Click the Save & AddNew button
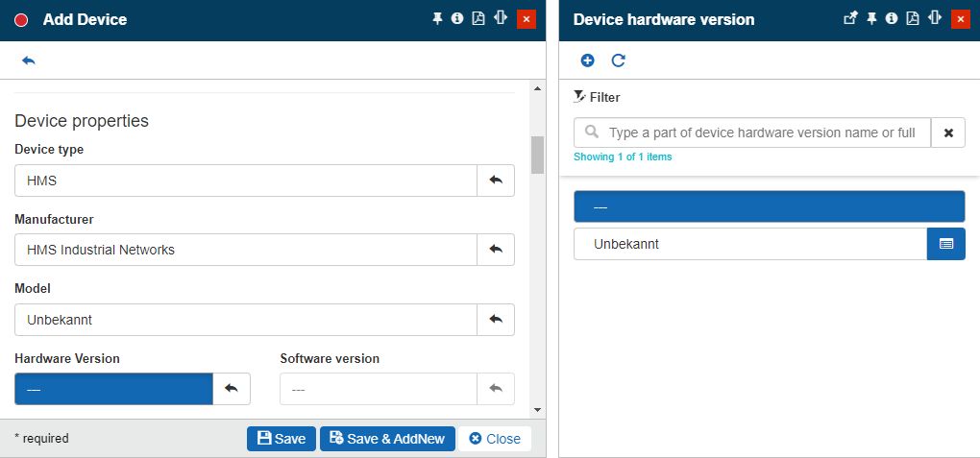The width and height of the screenshot is (980, 458). click(387, 439)
